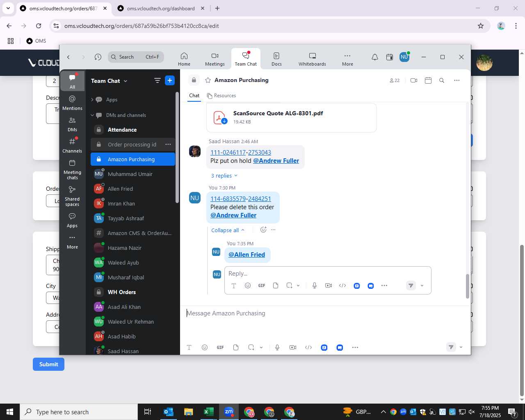This screenshot has width=525, height=420.
Task: Click @Andrew Fuller mention in Saad's message
Action: (x=276, y=161)
